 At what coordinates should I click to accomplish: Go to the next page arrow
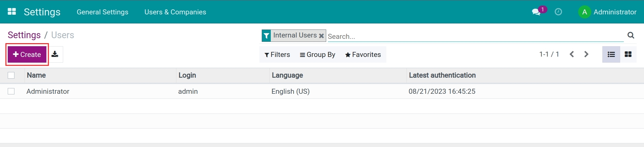(x=587, y=54)
